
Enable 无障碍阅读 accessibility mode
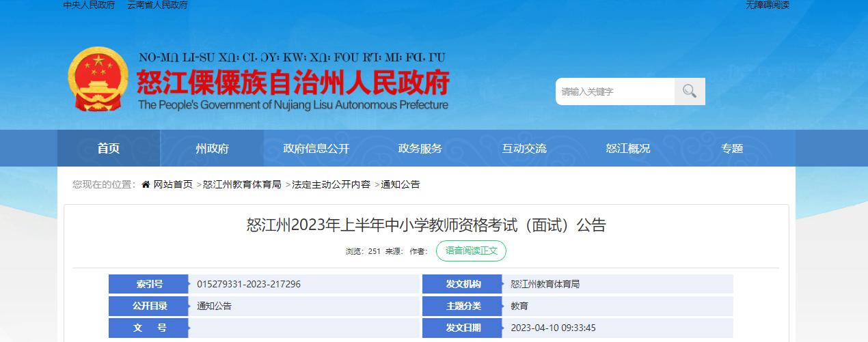[x=768, y=5]
